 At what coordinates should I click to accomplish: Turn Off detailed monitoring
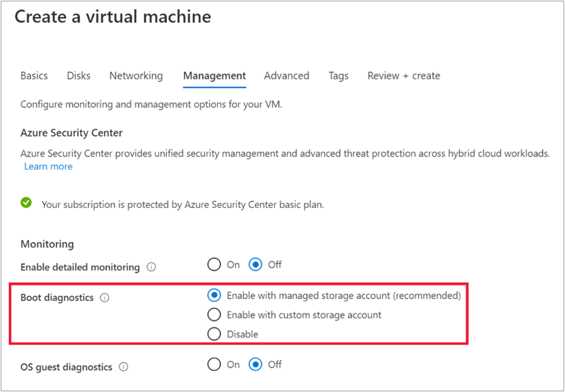click(256, 264)
